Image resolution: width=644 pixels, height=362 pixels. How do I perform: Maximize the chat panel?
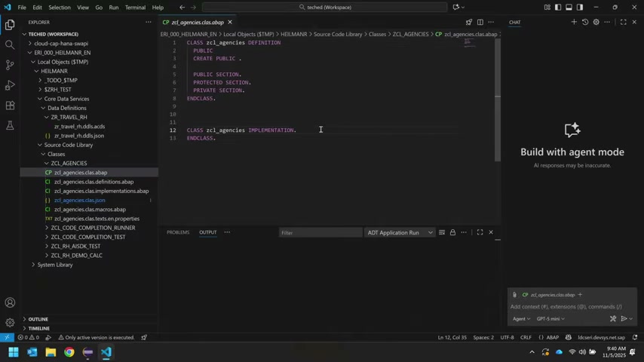pyautogui.click(x=623, y=22)
